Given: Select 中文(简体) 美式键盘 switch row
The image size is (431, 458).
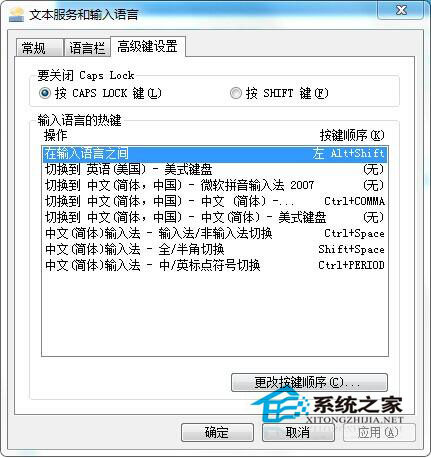Looking at the screenshot, I should point(215,217).
